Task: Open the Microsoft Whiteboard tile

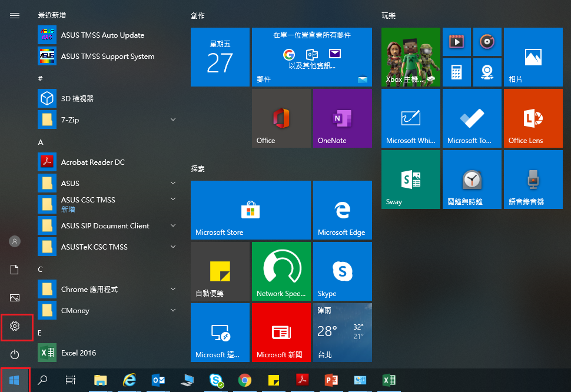Action: point(411,118)
